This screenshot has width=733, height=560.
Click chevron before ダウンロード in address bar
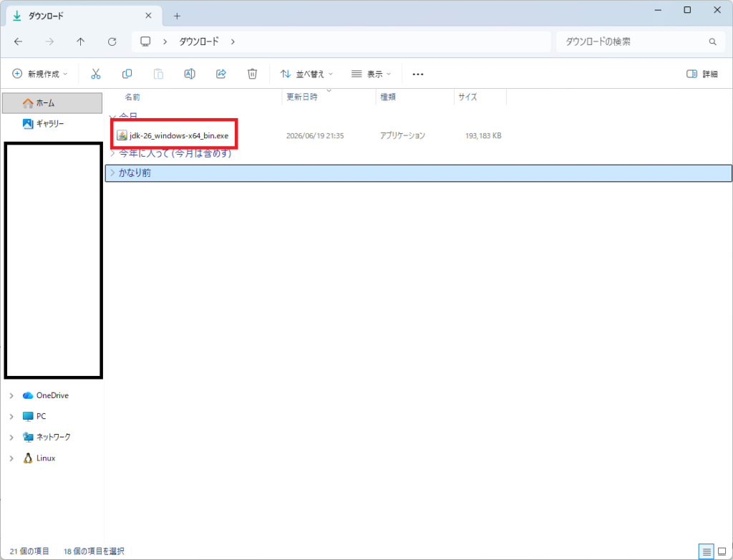coord(165,42)
